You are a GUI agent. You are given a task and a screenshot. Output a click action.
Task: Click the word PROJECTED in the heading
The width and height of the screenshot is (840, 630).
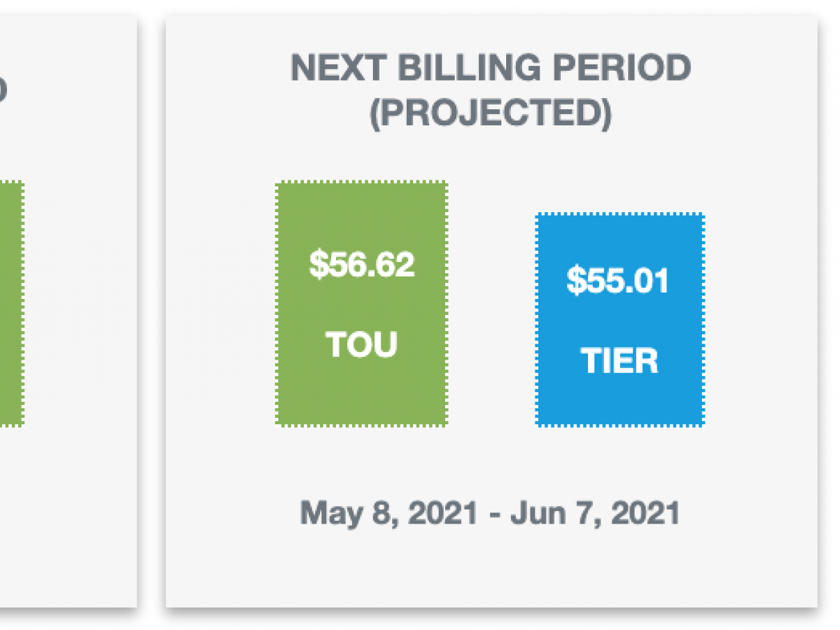coord(490,113)
